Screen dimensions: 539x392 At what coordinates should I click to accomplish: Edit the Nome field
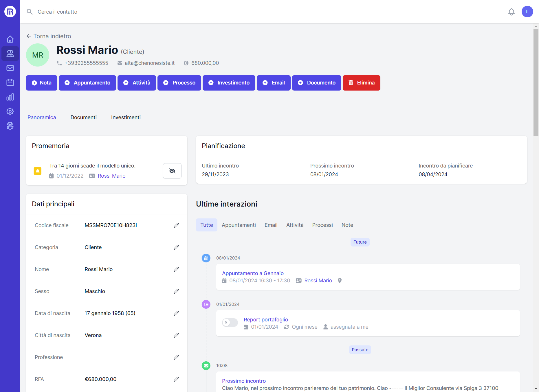pyautogui.click(x=176, y=269)
